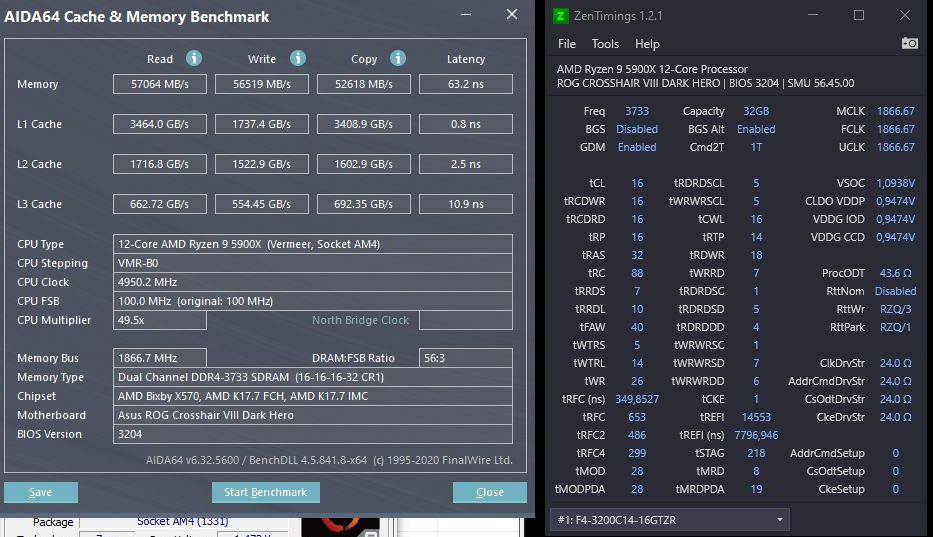Image resolution: width=933 pixels, height=537 pixels.
Task: Click L2 Cache latency 2.5 ns
Action: tap(465, 164)
